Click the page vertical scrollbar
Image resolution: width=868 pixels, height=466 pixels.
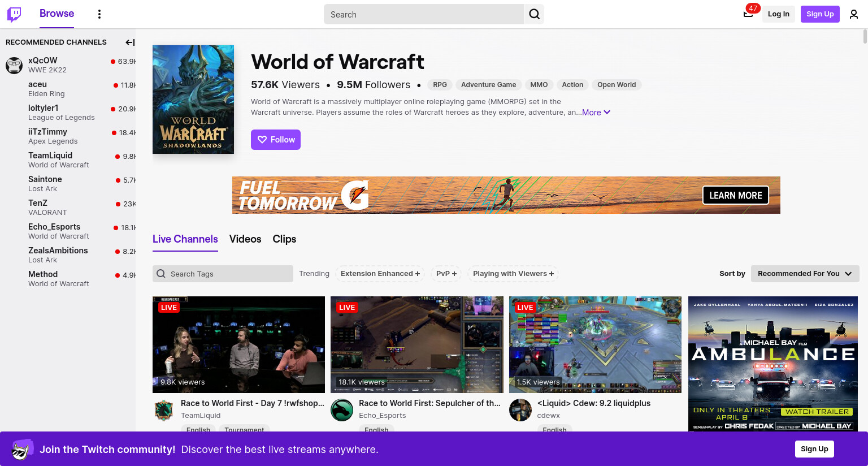865,37
